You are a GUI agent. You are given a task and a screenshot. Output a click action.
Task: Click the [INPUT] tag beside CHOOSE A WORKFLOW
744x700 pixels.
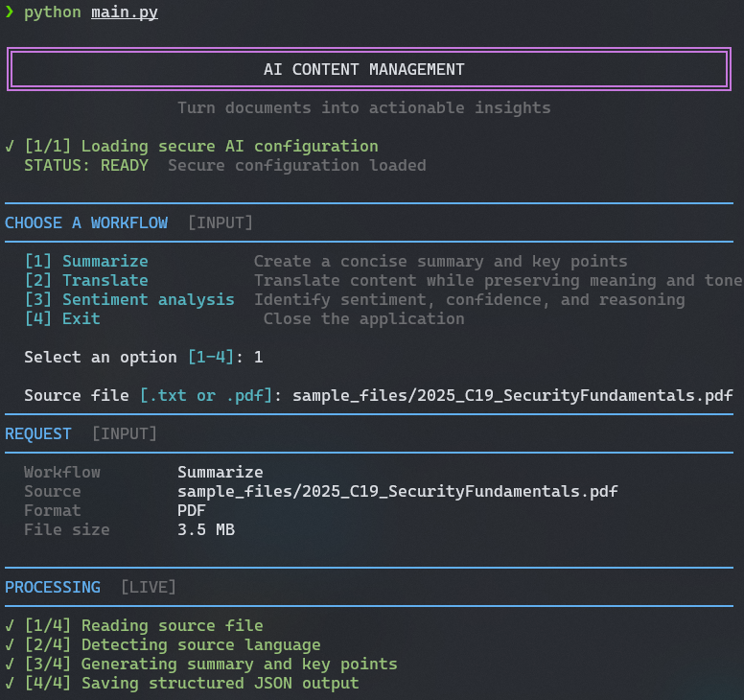tap(221, 222)
